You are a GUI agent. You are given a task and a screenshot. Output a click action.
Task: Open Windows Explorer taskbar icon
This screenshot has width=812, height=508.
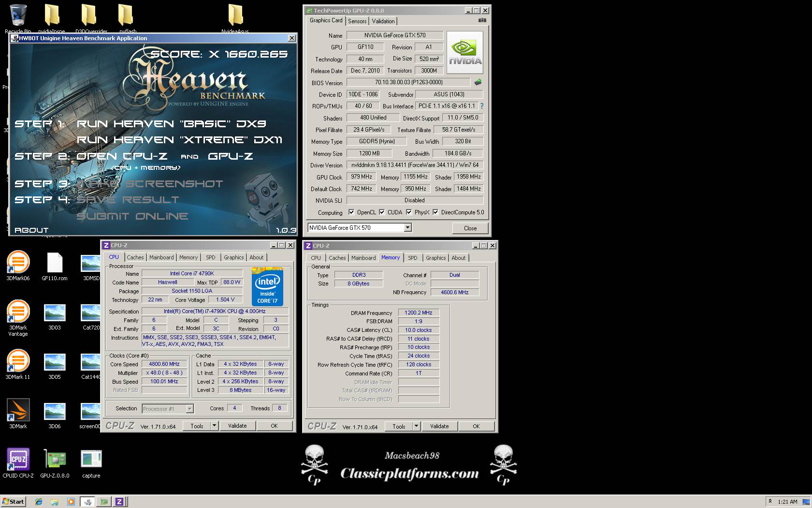tap(55, 502)
